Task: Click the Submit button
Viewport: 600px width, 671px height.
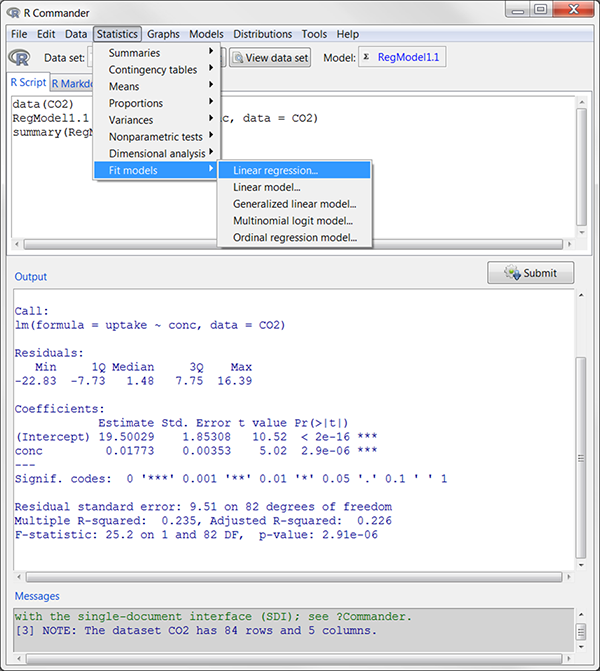Action: [530, 273]
